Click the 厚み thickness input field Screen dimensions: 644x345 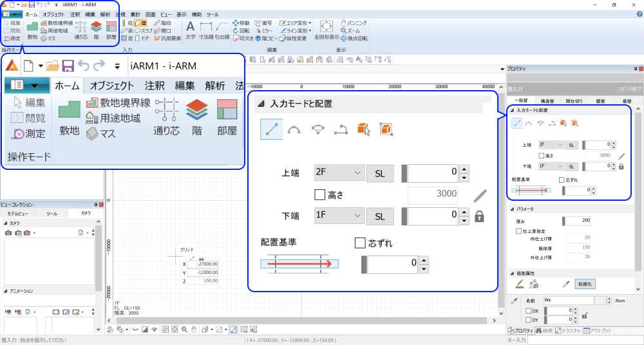point(576,221)
